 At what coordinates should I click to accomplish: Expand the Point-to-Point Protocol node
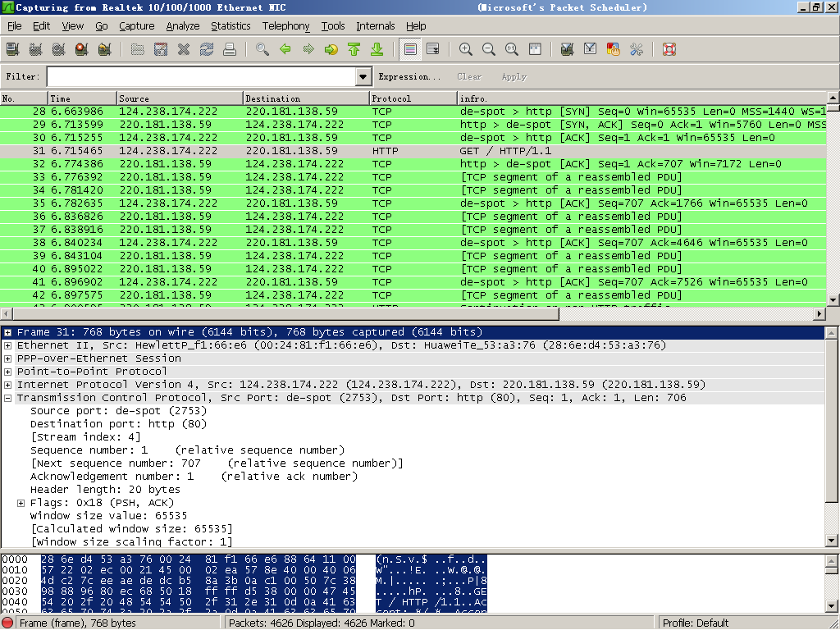pos(7,372)
